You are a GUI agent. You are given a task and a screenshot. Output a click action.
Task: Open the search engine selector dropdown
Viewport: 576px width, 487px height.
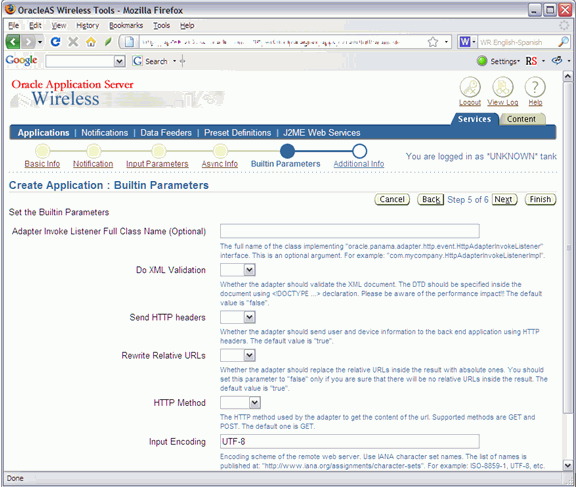click(x=474, y=42)
